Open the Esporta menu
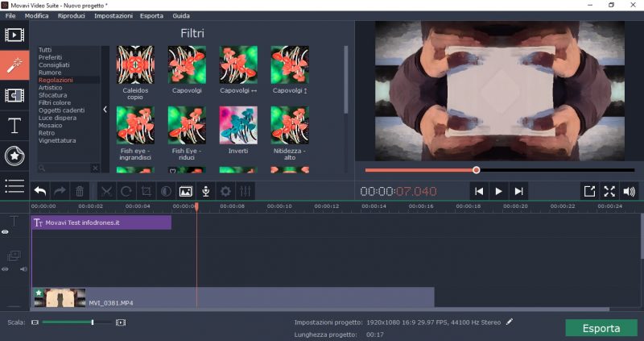This screenshot has width=644, height=341. [151, 15]
